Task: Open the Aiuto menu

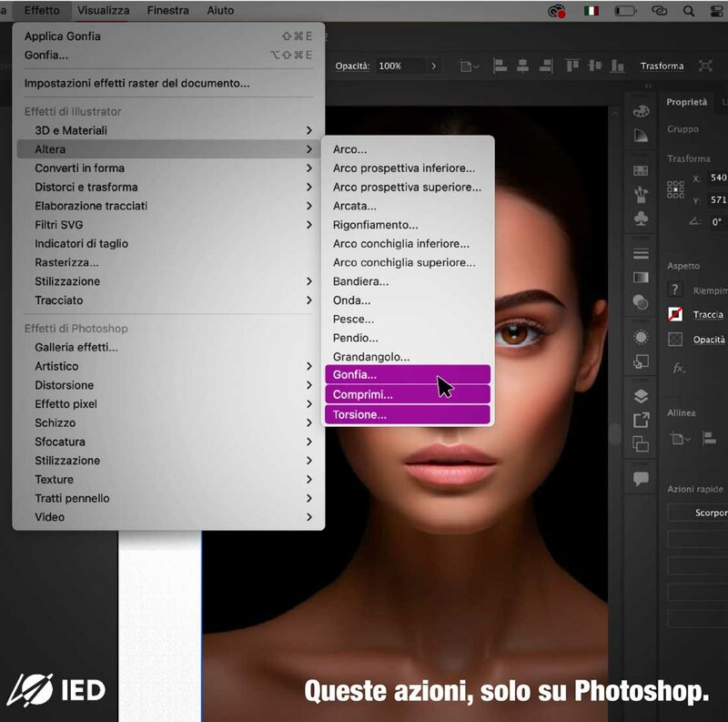Action: point(220,10)
